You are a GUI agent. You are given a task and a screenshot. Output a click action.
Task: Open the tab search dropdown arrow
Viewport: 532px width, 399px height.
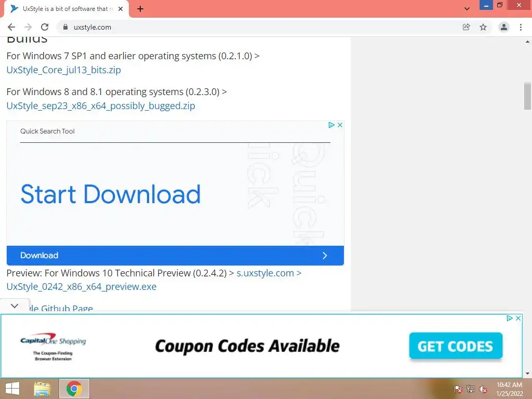(x=467, y=9)
